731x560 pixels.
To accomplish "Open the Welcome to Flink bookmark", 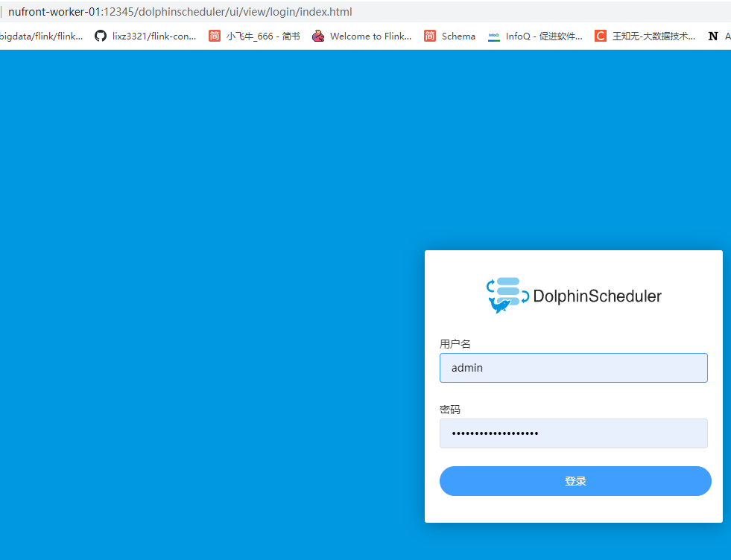I will 362,36.
